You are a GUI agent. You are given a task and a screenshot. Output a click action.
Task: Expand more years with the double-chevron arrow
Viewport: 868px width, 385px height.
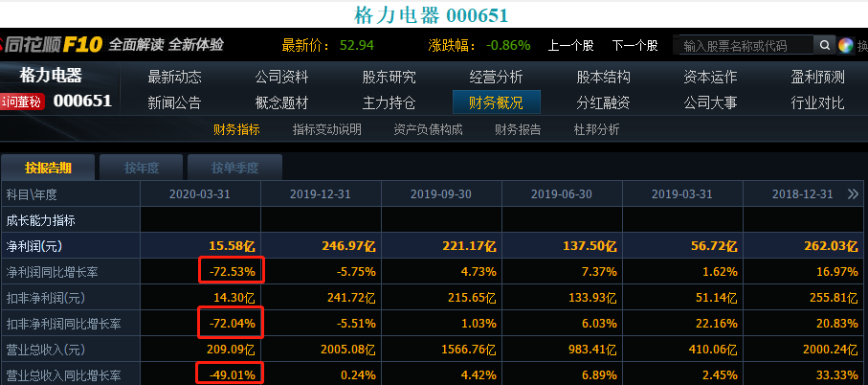[x=853, y=193]
